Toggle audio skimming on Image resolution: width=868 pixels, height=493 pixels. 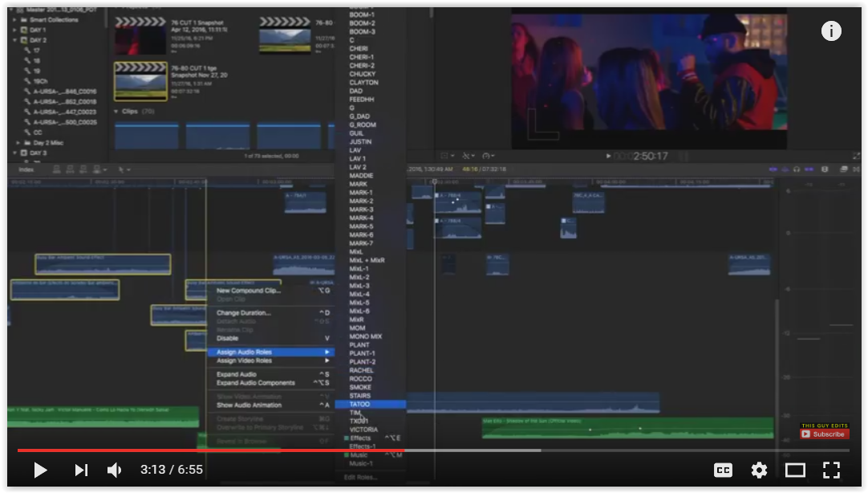point(785,169)
